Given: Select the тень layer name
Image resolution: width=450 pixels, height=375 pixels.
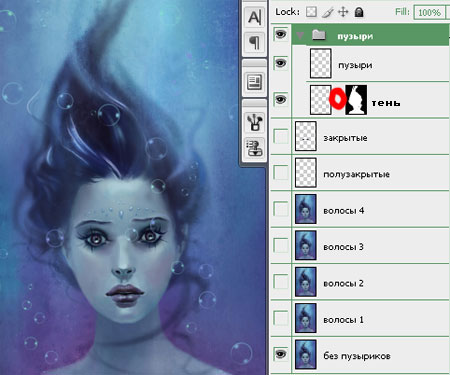Looking at the screenshot, I should [386, 103].
